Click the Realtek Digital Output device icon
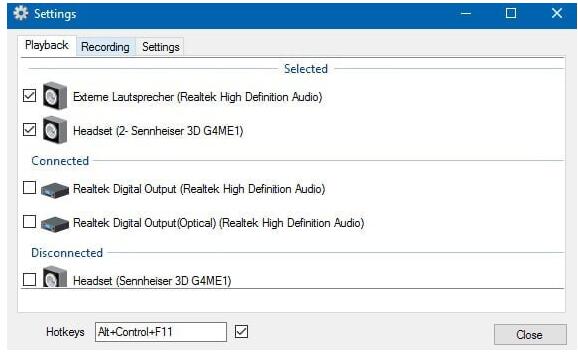 click(55, 190)
